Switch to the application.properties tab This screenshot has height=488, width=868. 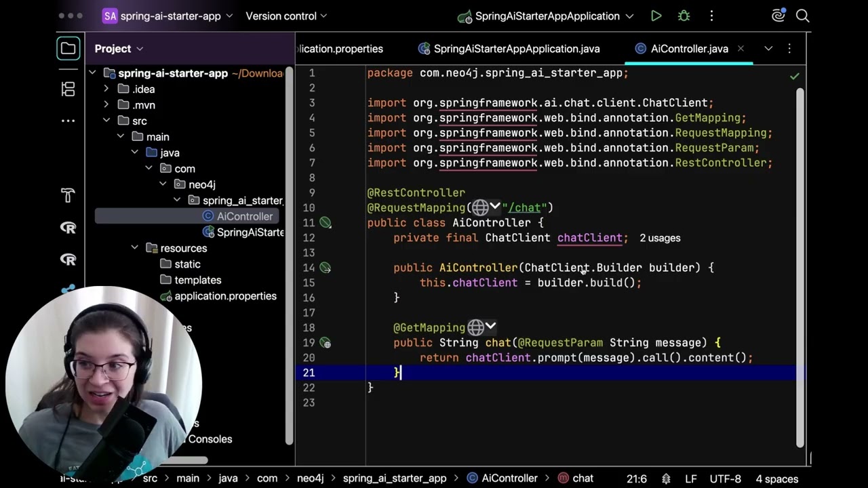click(x=340, y=49)
